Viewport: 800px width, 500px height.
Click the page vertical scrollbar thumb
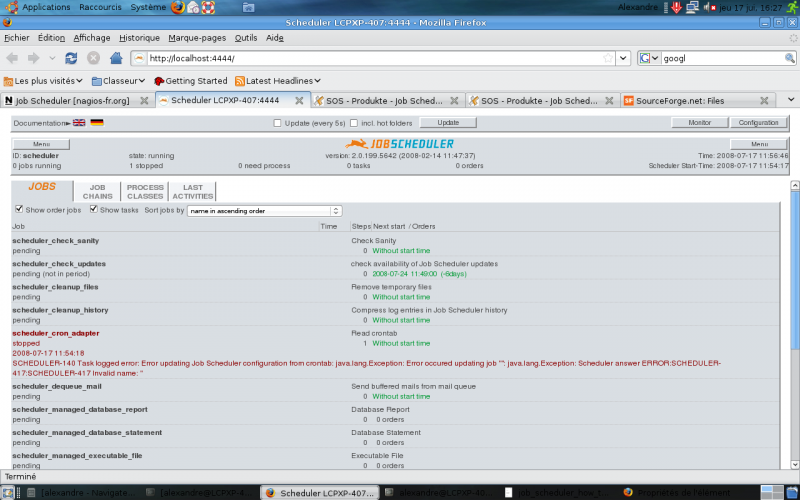(794, 270)
